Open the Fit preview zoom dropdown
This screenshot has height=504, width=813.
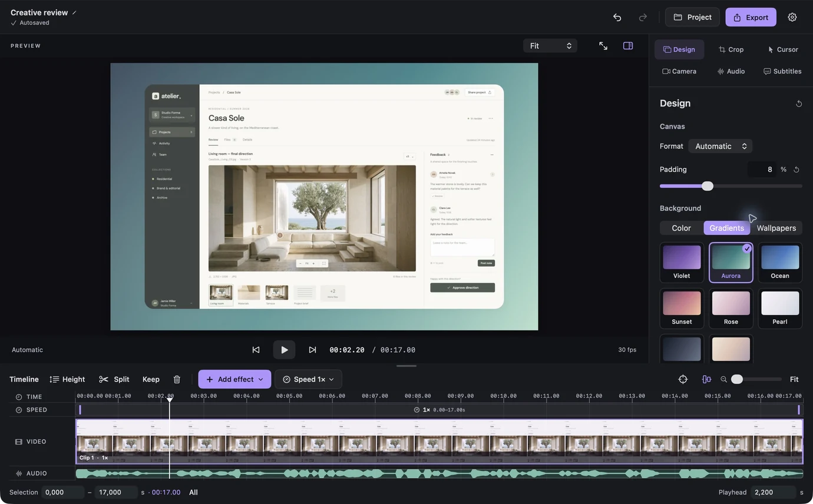550,46
